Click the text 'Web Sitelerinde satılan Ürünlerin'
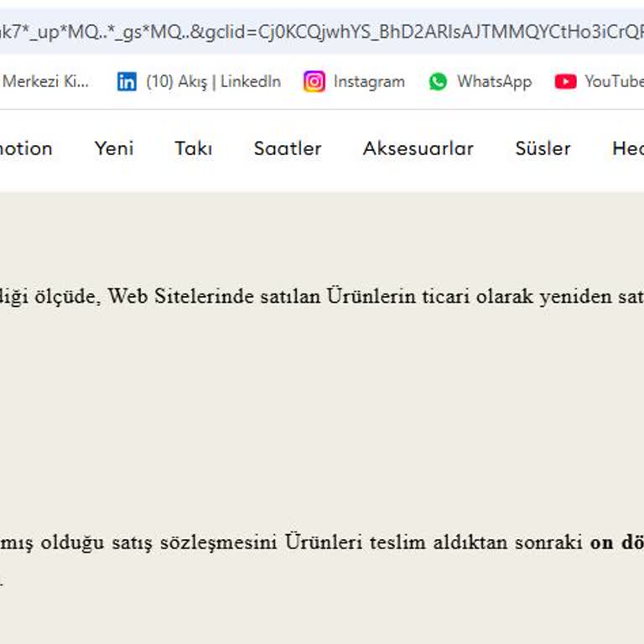This screenshot has height=644, width=644. [262, 296]
